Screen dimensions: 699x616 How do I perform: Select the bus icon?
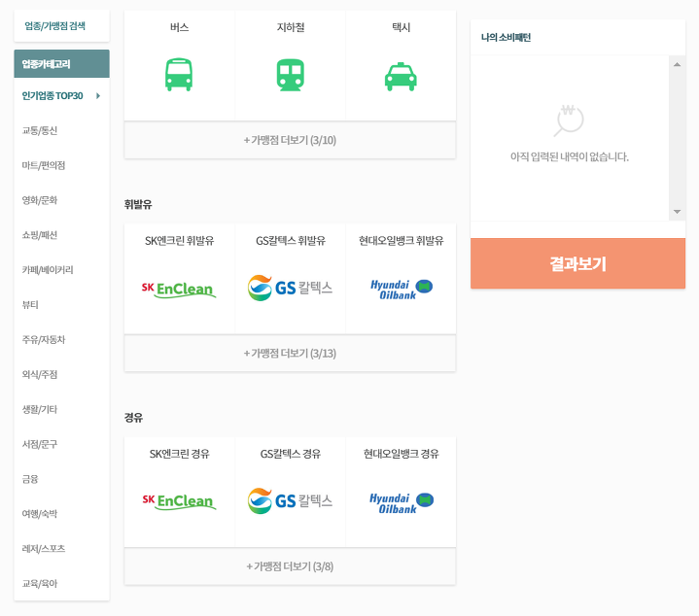coord(179,75)
